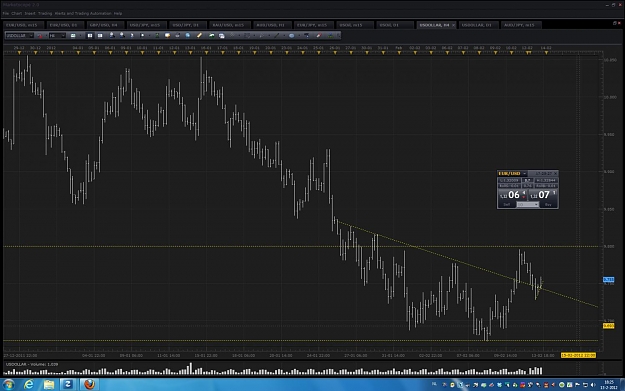Click the chart type icon after timeframe dropdown
The width and height of the screenshot is (625, 391).
pyautogui.click(x=73, y=35)
